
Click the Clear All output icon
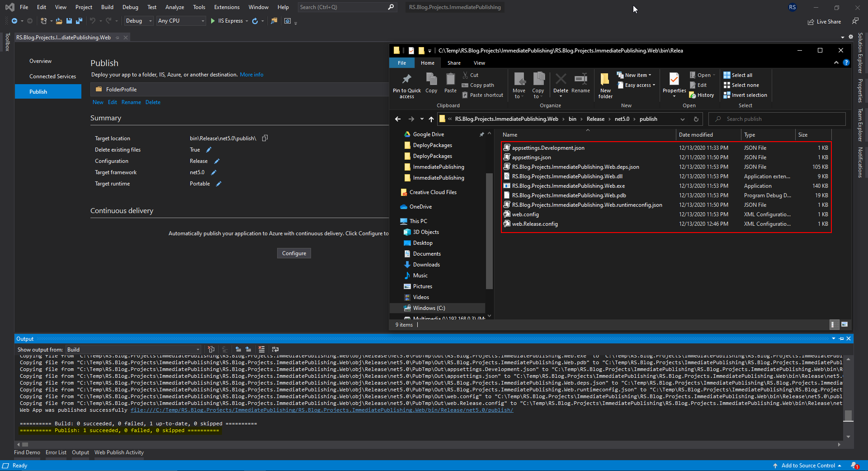click(x=262, y=349)
